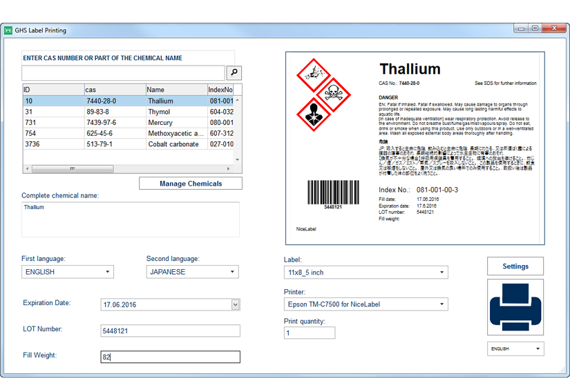
Task: Click the LOT Number field
Action: pyautogui.click(x=170, y=331)
